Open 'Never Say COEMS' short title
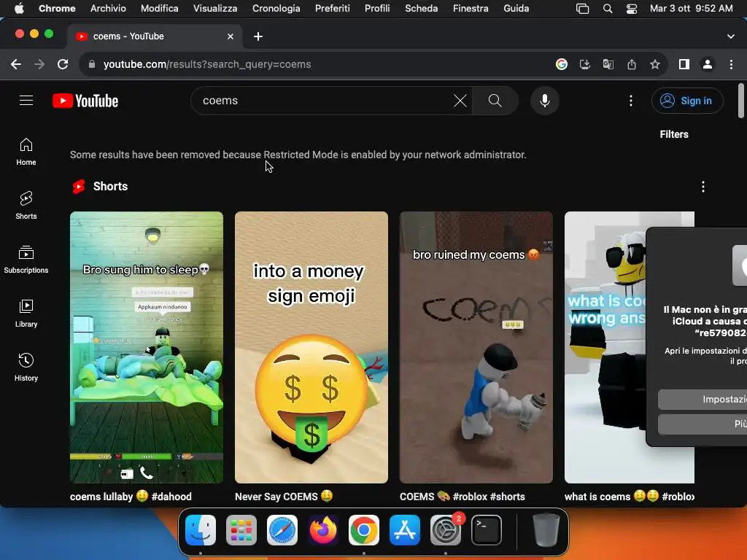 (284, 497)
